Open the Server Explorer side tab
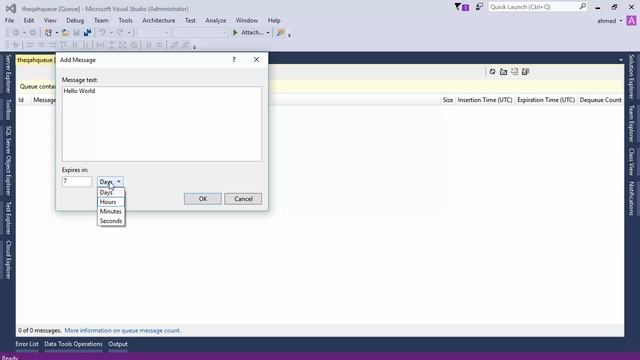The height and width of the screenshot is (360, 640). (8, 74)
